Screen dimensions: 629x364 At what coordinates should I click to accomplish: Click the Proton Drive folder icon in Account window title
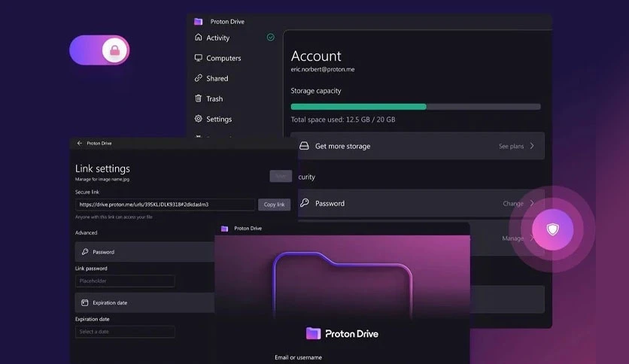(x=198, y=21)
